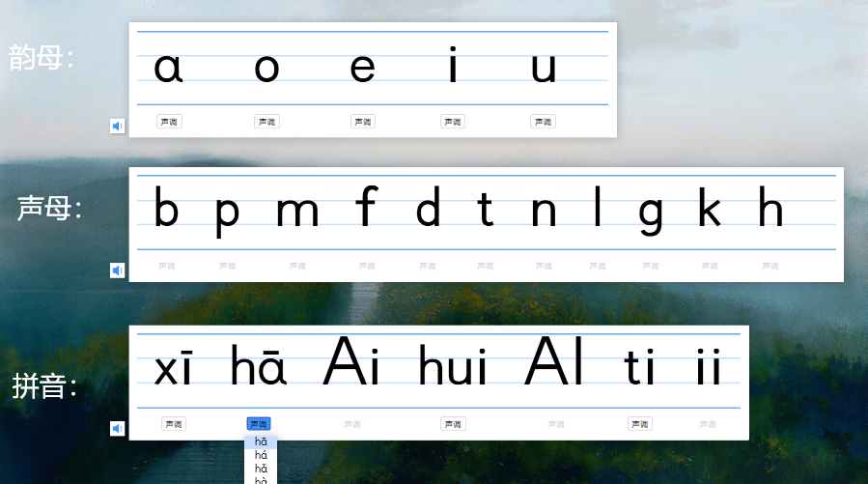Image resolution: width=868 pixels, height=484 pixels.
Task: Play audio for the 韵母 row
Action: click(x=117, y=126)
